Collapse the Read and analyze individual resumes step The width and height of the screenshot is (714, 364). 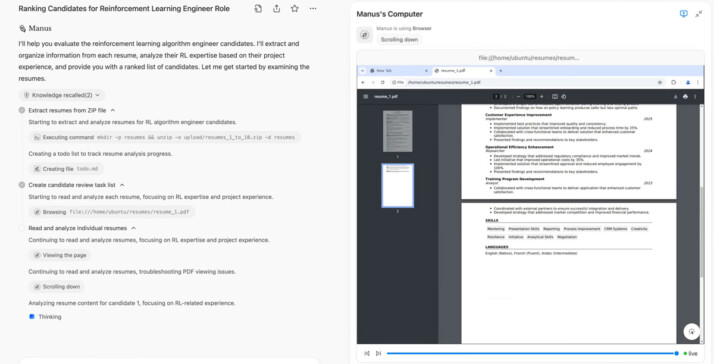coord(133,228)
